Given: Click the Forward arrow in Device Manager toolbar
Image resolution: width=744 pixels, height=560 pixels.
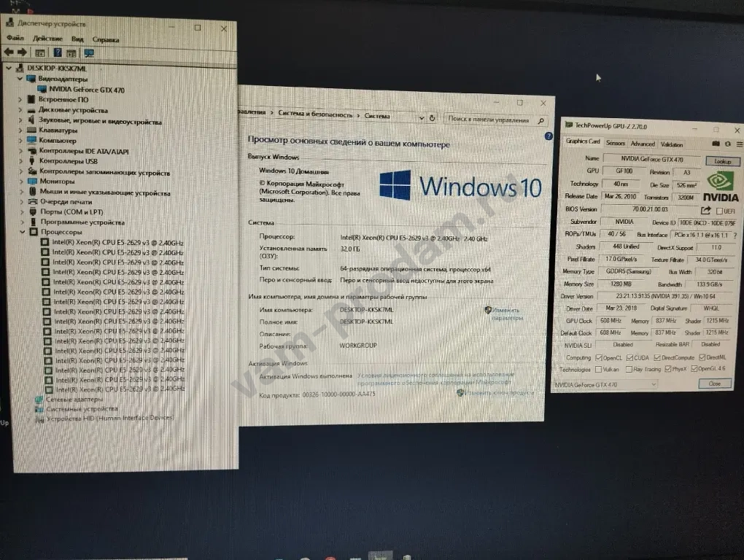Looking at the screenshot, I should pyautogui.click(x=22, y=52).
